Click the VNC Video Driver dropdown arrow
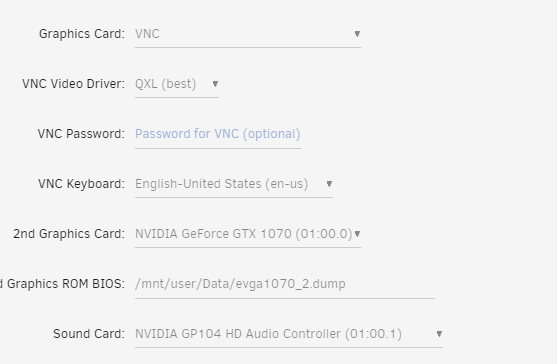Screen dimensions: 557x364 215,84
